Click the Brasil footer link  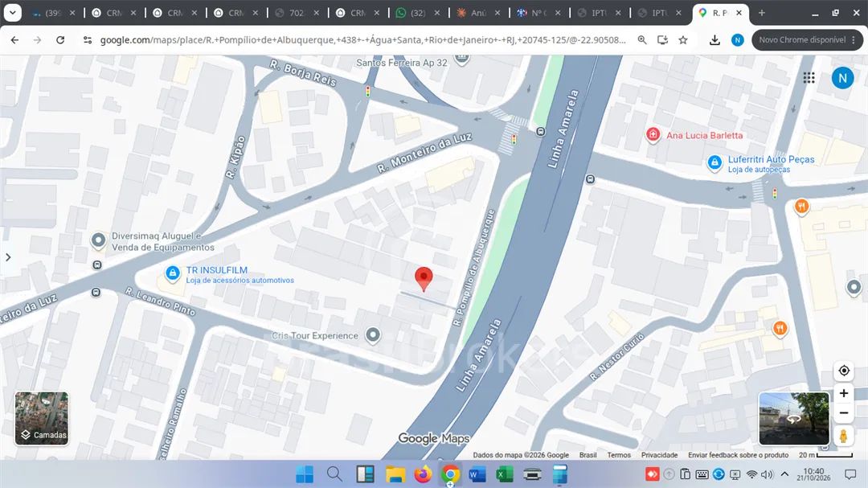point(588,455)
